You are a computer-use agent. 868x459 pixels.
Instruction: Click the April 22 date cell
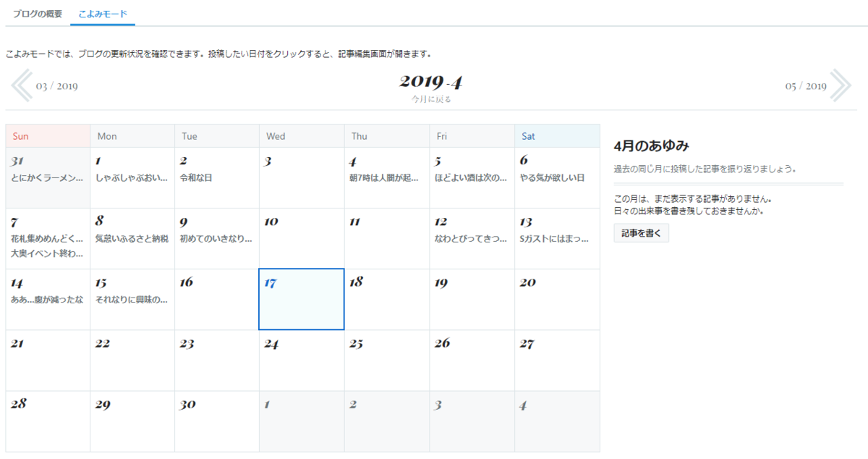pos(132,360)
